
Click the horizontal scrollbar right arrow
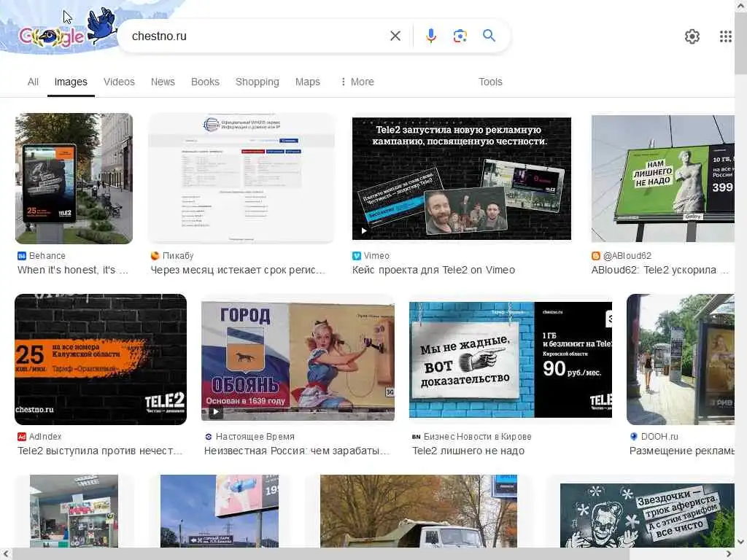[x=729, y=554]
